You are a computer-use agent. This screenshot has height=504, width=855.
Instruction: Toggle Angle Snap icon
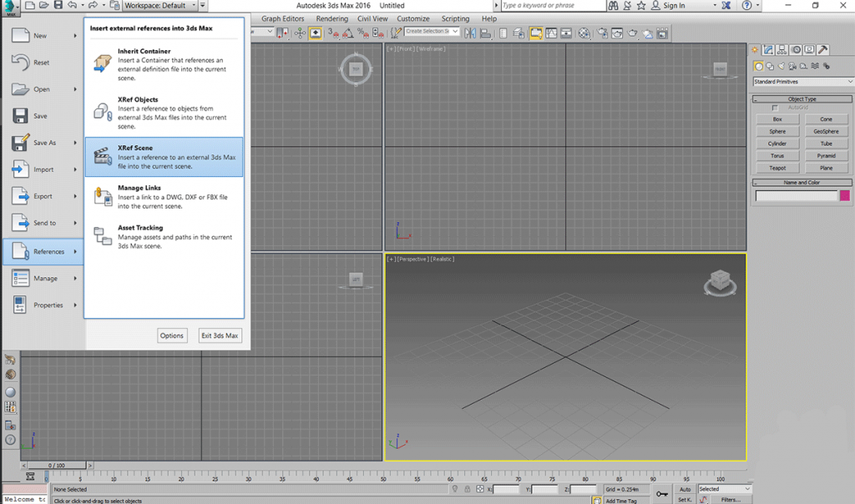pyautogui.click(x=348, y=33)
